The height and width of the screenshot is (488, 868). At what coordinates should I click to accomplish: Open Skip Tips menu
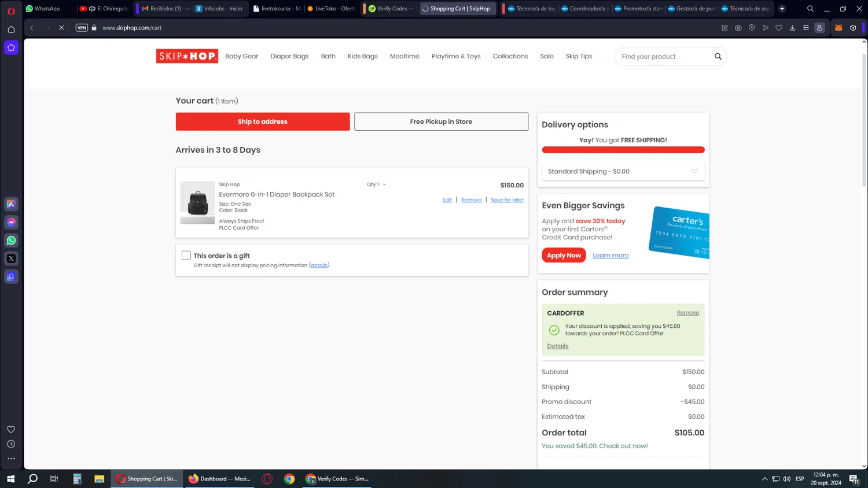pyautogui.click(x=579, y=56)
